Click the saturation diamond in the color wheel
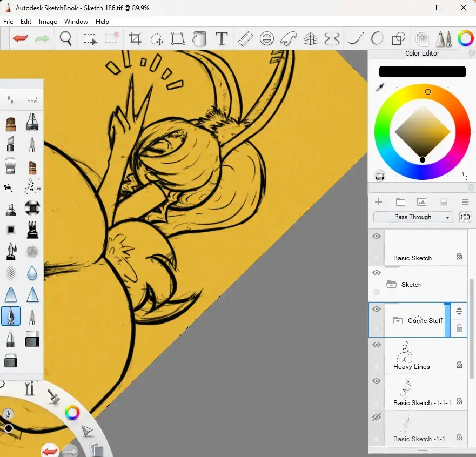Screen dimensions: 476x457 423,132
